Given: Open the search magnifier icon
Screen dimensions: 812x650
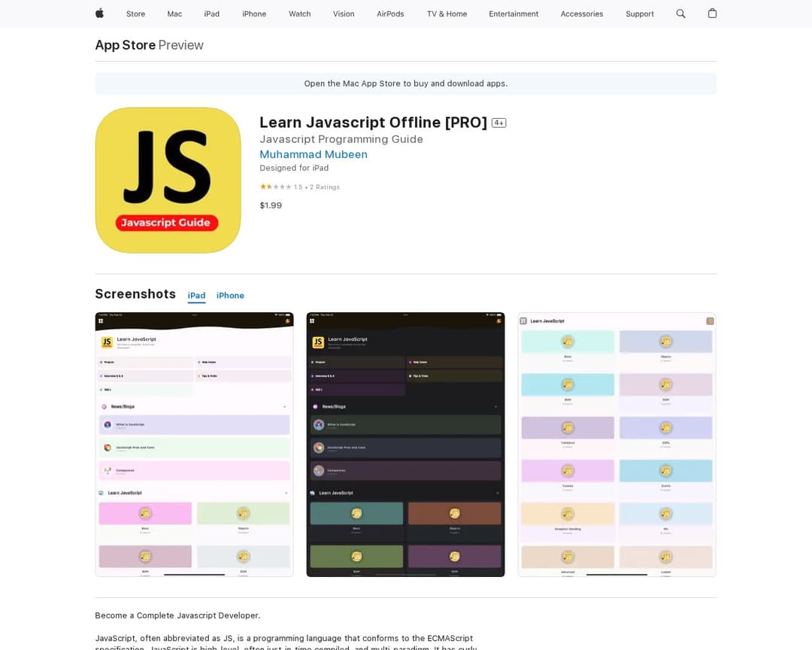Looking at the screenshot, I should 680,14.
